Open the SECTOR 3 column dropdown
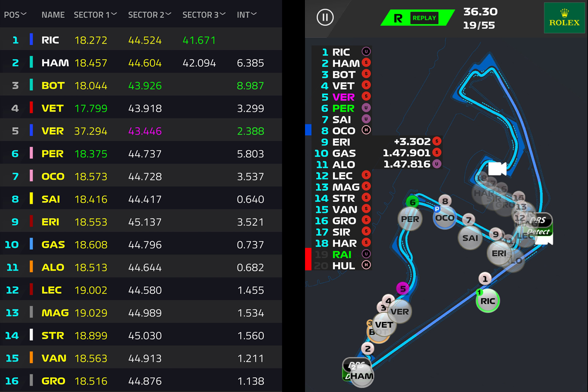Image resolution: width=588 pixels, height=392 pixels. 204,14
